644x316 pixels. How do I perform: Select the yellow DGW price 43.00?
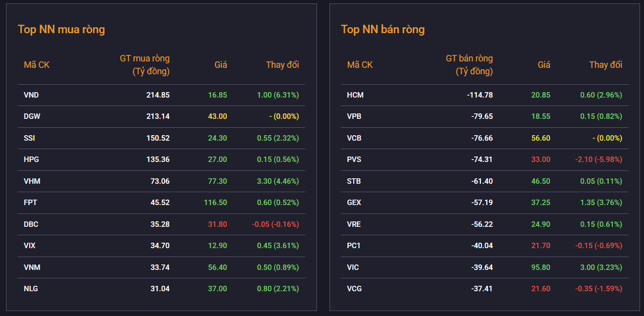217,116
